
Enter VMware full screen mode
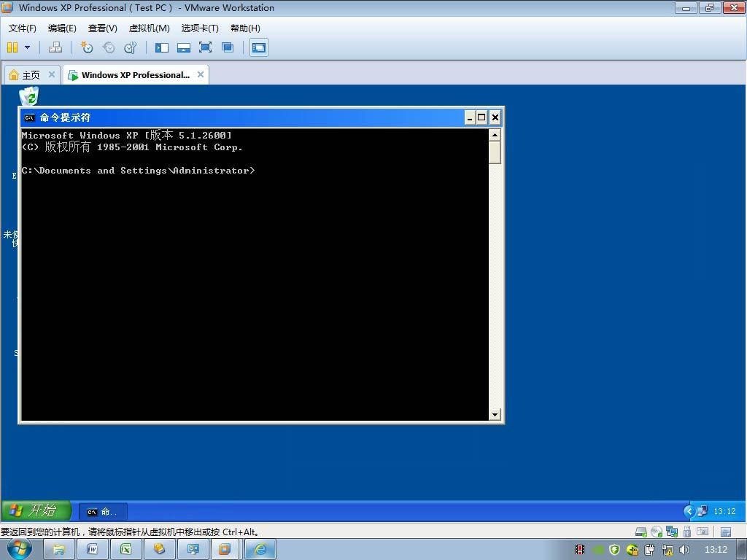tap(205, 47)
